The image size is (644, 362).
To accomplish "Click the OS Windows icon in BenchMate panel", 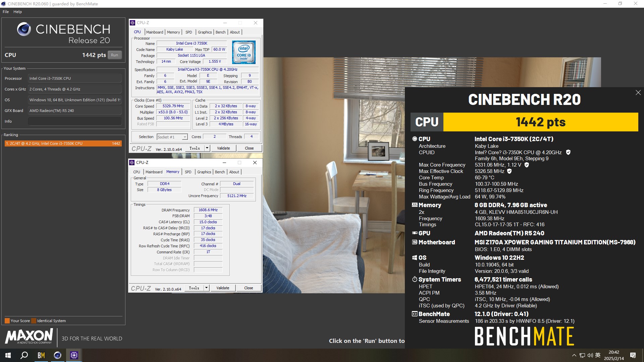I will (x=415, y=257).
